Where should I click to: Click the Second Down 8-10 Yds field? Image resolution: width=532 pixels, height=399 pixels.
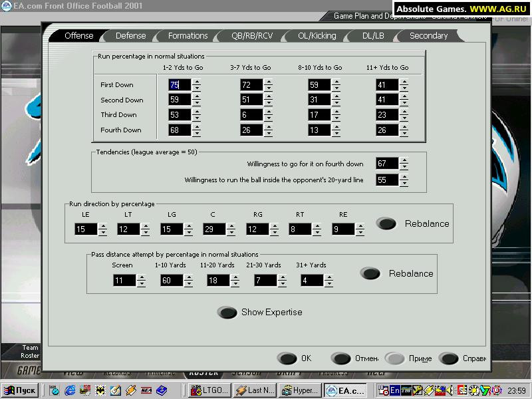[319, 99]
